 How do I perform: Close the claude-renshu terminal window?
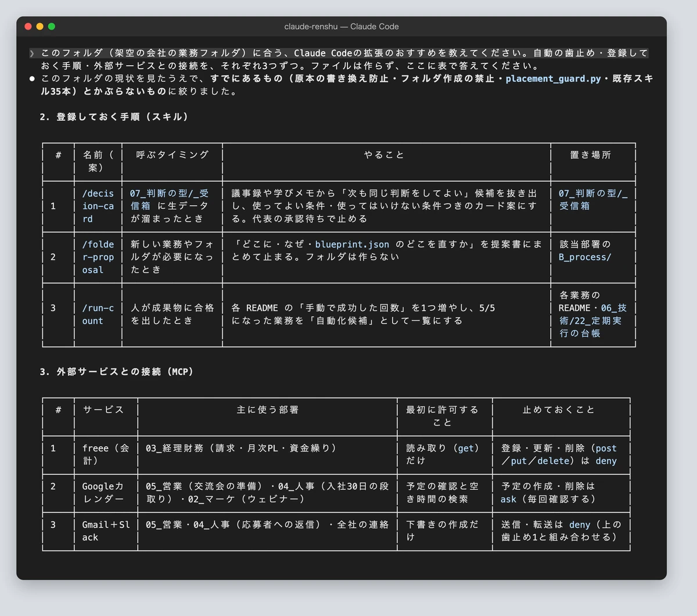pyautogui.click(x=28, y=26)
